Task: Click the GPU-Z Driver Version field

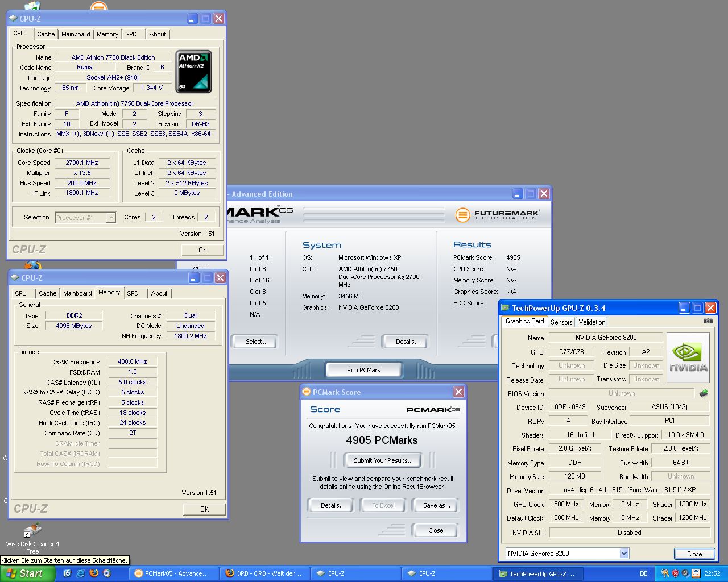Action: pyautogui.click(x=629, y=490)
